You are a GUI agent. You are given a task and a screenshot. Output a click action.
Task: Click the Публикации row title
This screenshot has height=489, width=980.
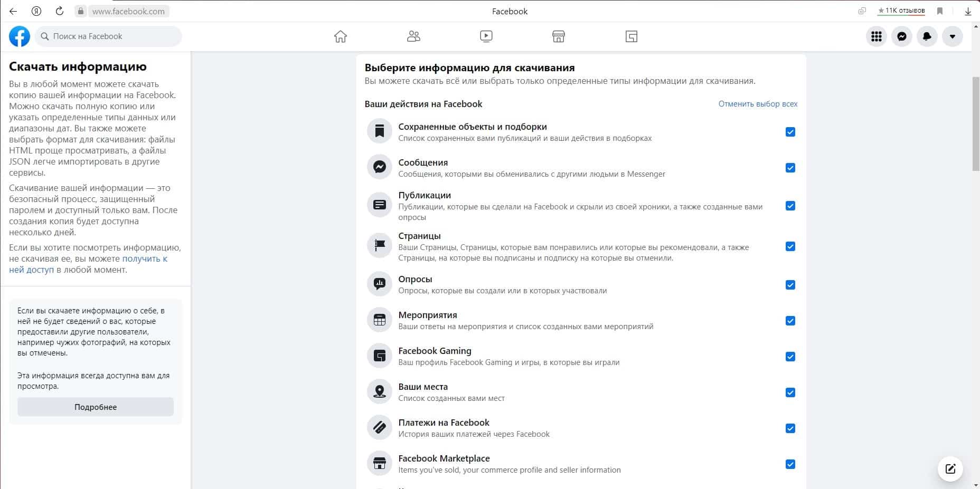425,195
